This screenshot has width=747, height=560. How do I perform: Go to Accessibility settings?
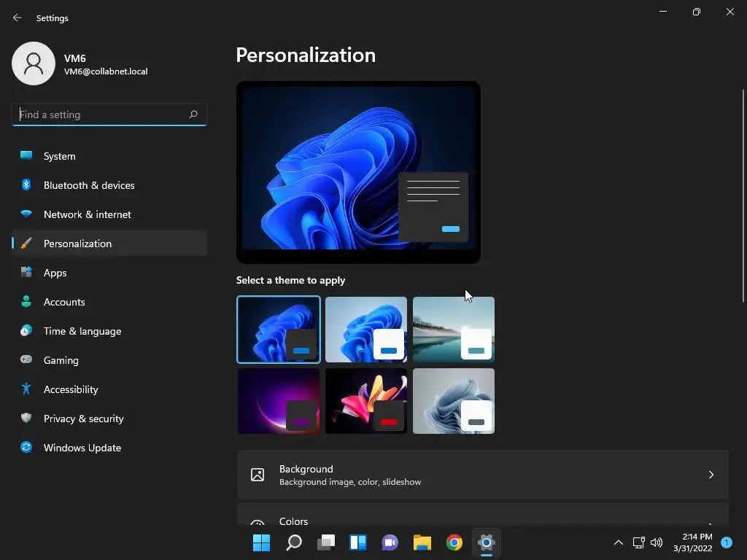(x=109, y=389)
